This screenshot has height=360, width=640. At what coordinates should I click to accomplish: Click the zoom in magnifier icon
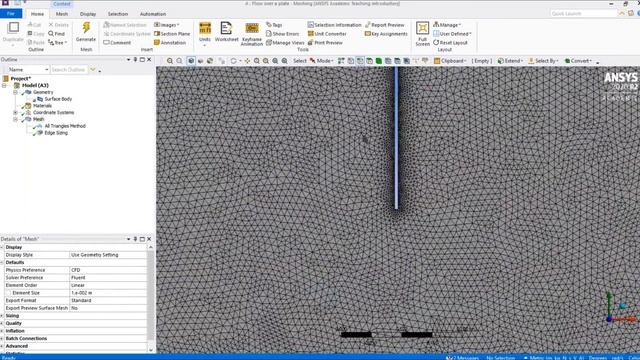pyautogui.click(x=169, y=61)
